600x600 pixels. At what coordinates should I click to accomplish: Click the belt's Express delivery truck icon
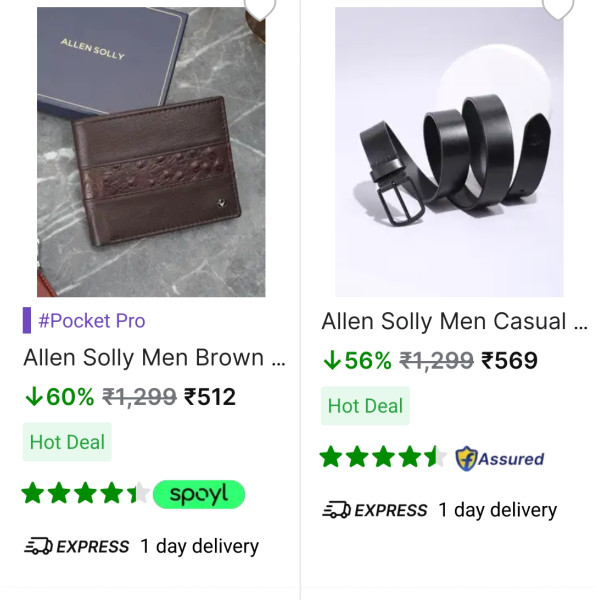[x=336, y=510]
